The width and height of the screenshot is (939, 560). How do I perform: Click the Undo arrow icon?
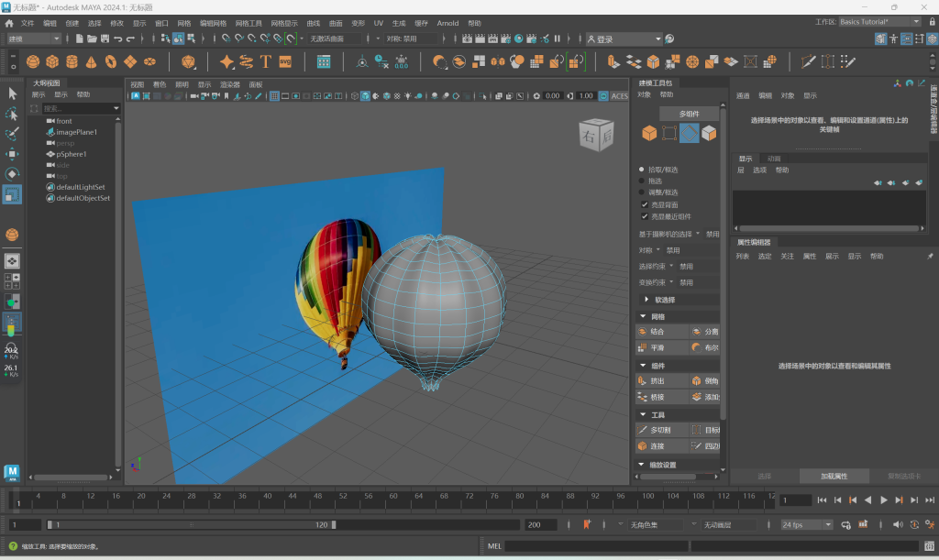tap(117, 38)
